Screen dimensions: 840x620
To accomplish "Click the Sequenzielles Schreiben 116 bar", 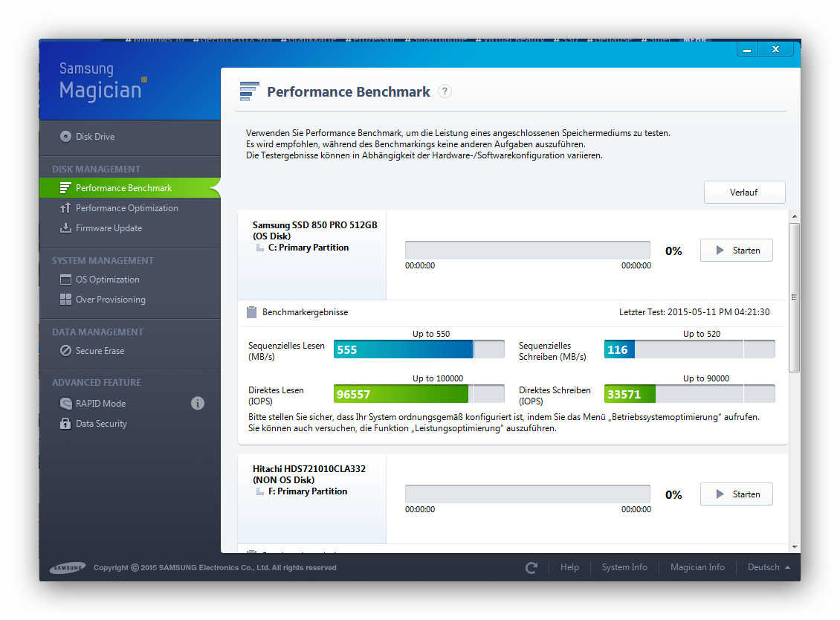I will (689, 349).
